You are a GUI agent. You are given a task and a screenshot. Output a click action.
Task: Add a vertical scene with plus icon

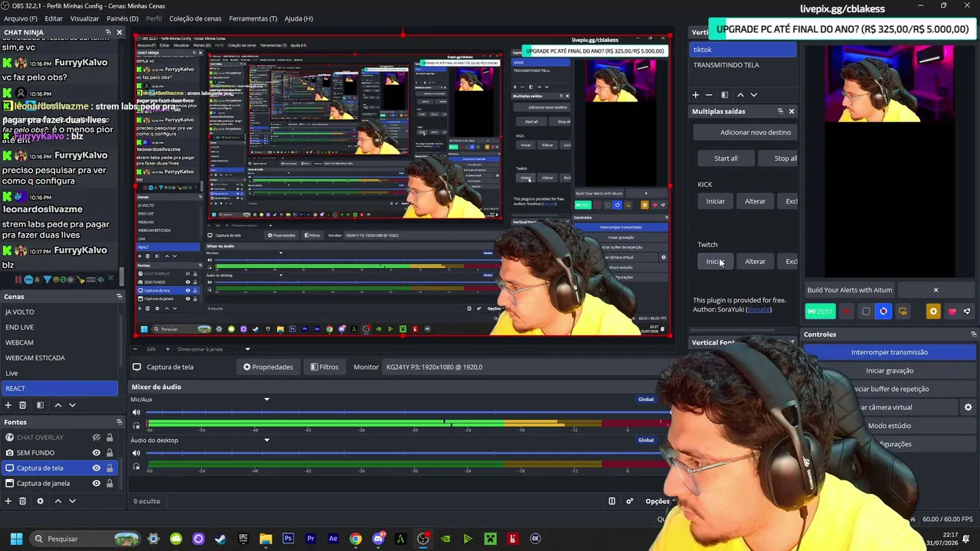tap(695, 95)
